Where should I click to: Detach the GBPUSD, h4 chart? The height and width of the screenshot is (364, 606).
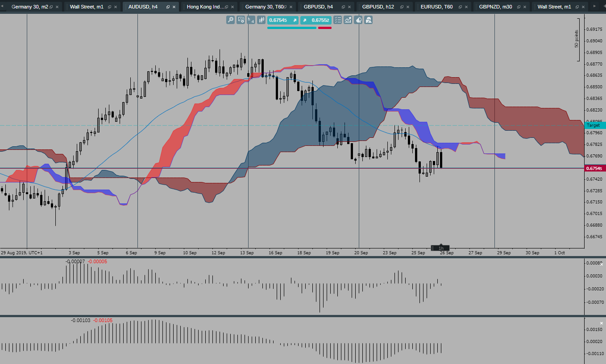pos(344,7)
